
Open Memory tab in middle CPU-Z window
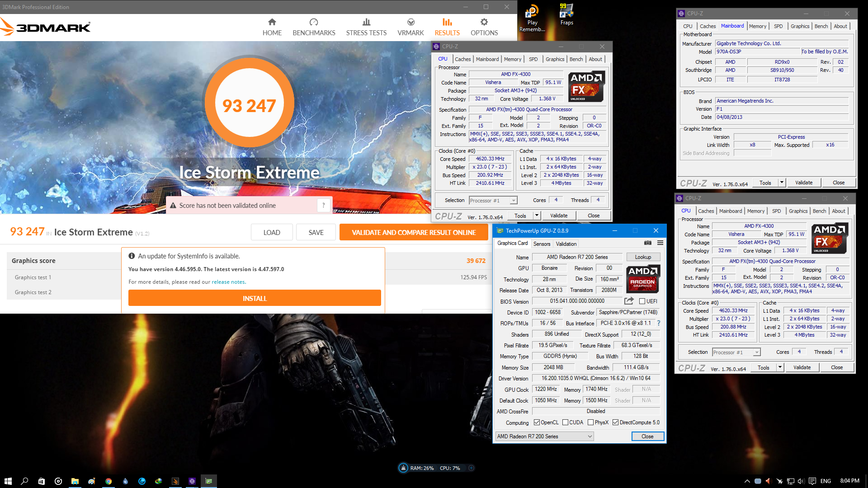click(513, 59)
